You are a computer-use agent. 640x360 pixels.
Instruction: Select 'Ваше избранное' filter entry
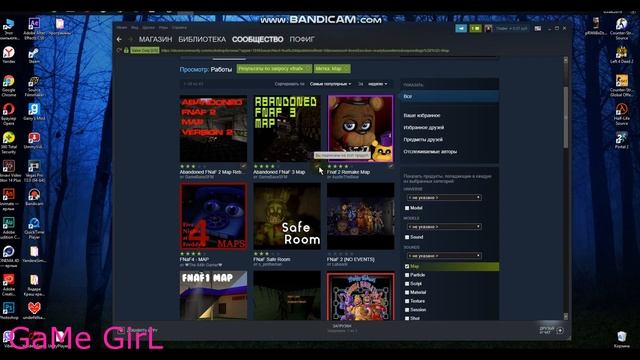pos(422,116)
